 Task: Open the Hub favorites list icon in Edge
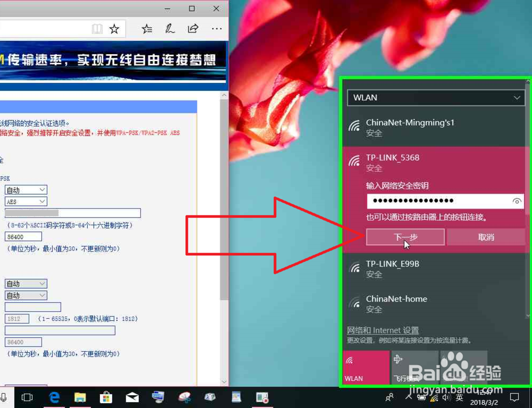pyautogui.click(x=147, y=29)
